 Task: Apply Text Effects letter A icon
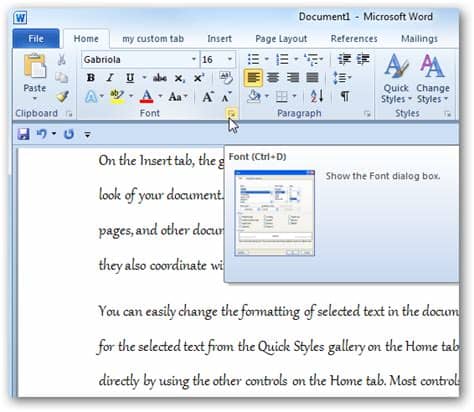91,97
